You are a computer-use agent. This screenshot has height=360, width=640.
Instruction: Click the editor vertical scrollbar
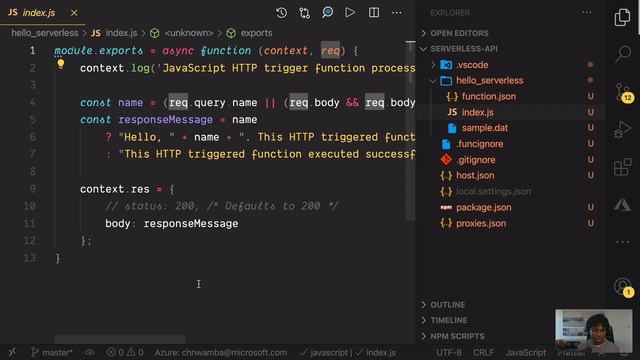(x=410, y=131)
